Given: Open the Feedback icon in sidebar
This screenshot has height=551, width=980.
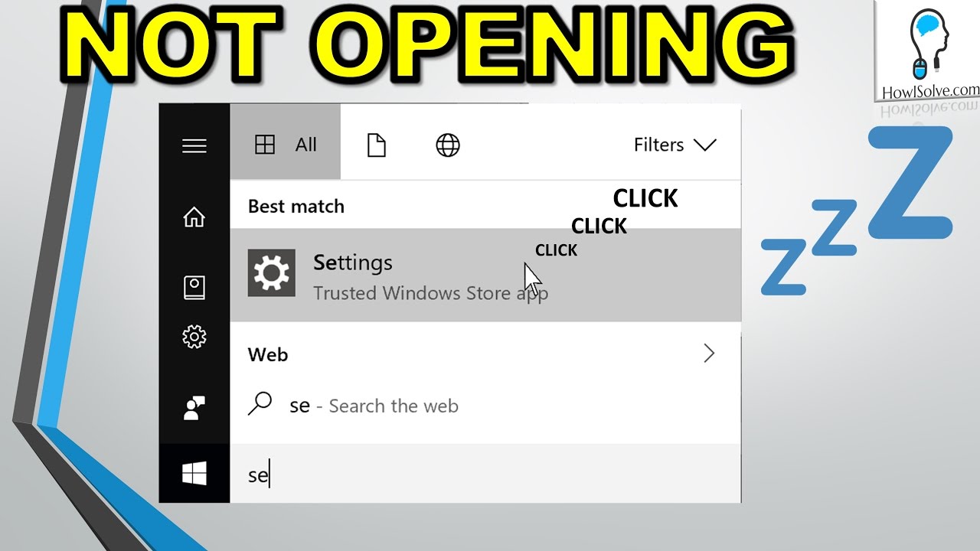Looking at the screenshot, I should point(194,408).
